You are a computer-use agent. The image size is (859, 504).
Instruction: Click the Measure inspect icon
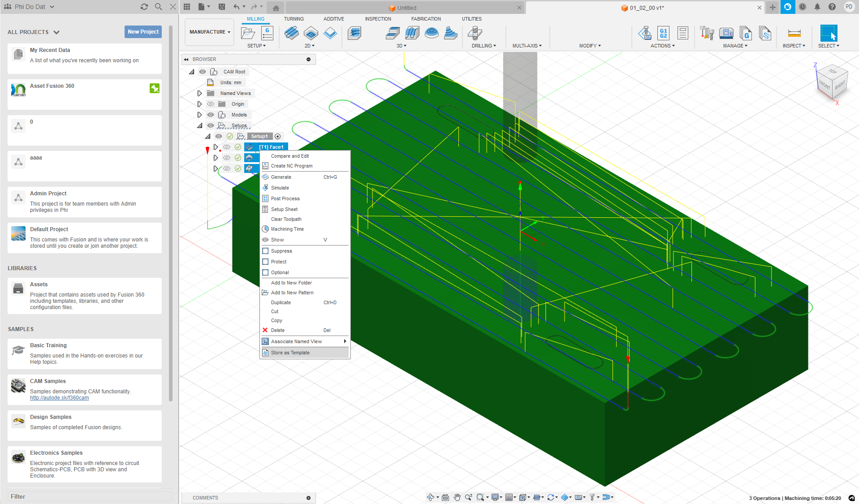pos(794,33)
